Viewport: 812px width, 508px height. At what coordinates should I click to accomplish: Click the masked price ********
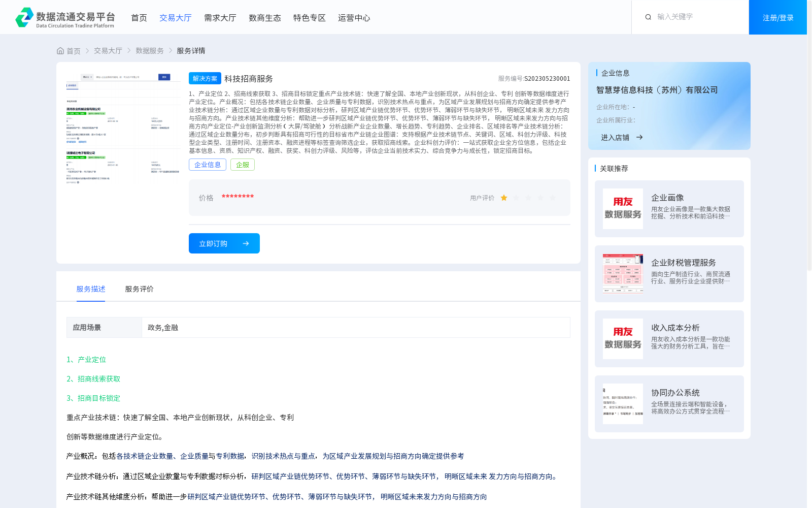point(238,197)
